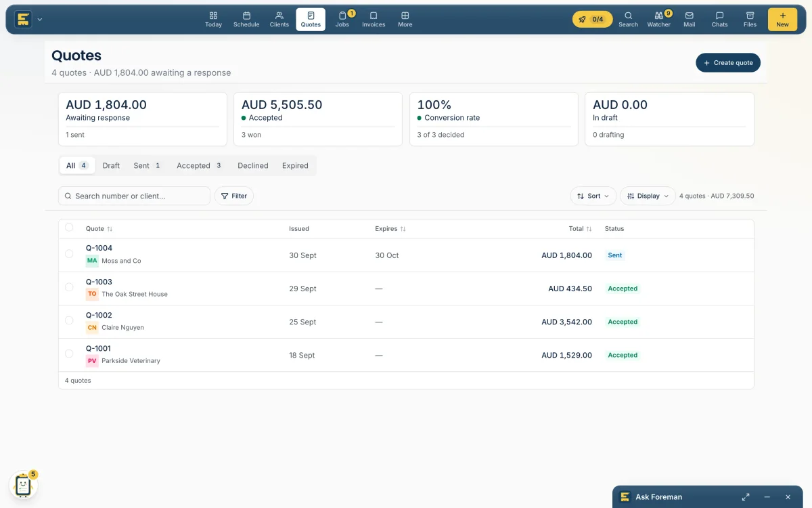Focus the Search number or client field

pos(134,196)
